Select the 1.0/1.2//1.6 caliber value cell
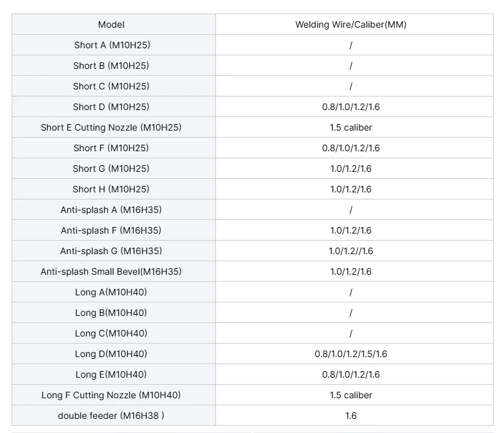The image size is (504, 433). point(354,251)
